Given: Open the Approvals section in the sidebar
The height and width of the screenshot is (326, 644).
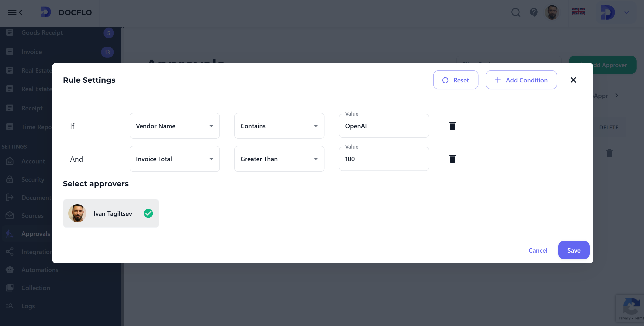Looking at the screenshot, I should 36,234.
